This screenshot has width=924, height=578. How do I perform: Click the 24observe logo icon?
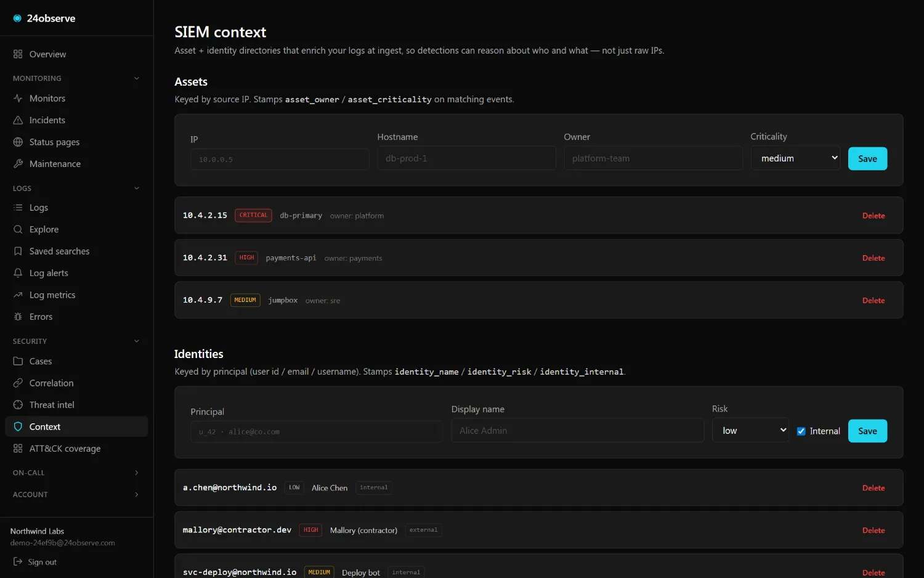click(x=17, y=18)
